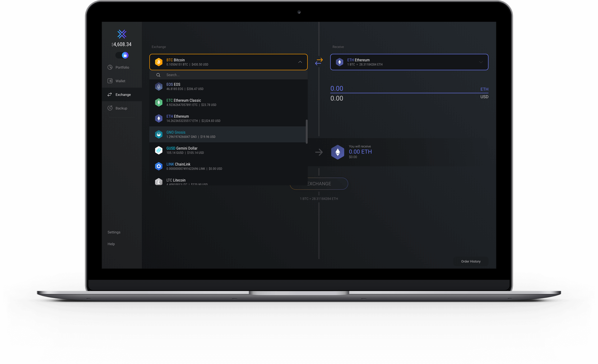Open Settings in the sidebar
The width and height of the screenshot is (598, 364).
(114, 232)
